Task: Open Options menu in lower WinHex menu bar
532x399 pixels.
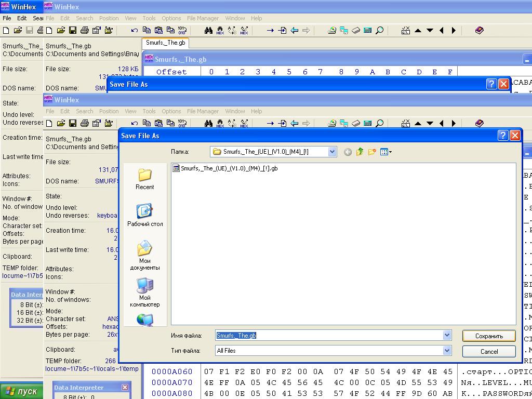Action: (171, 111)
